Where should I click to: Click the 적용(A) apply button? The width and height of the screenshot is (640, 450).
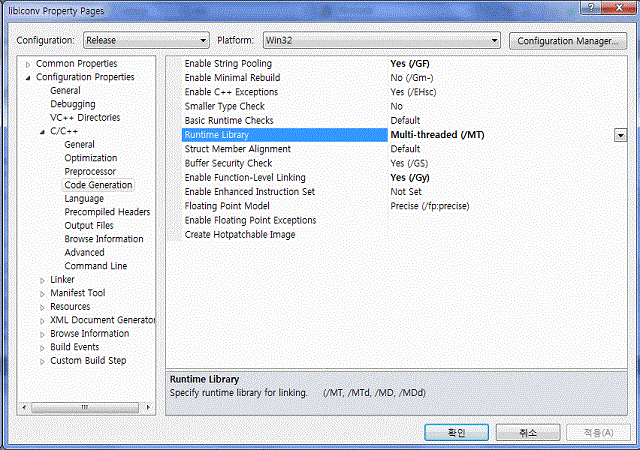[599, 432]
